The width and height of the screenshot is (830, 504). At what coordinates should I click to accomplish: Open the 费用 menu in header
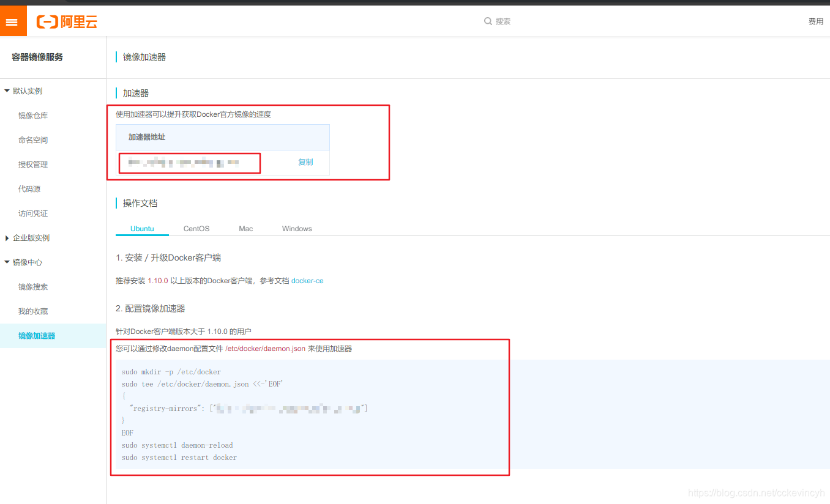[816, 21]
